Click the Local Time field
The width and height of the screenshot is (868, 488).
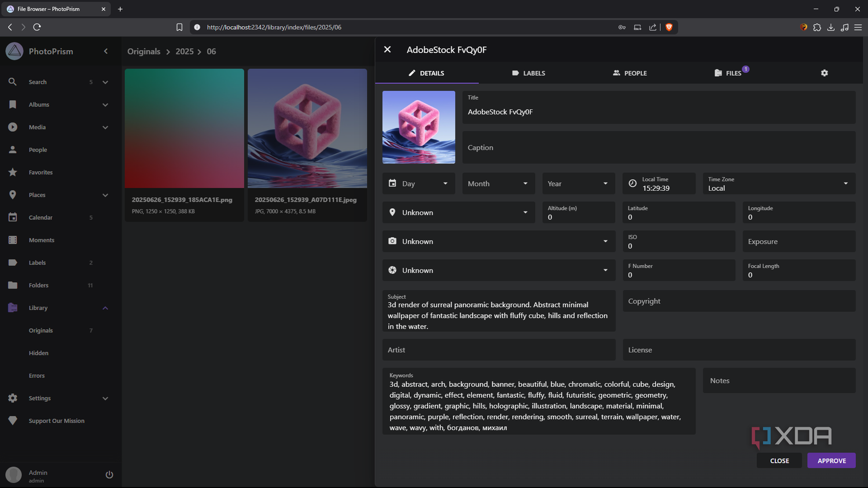click(659, 183)
